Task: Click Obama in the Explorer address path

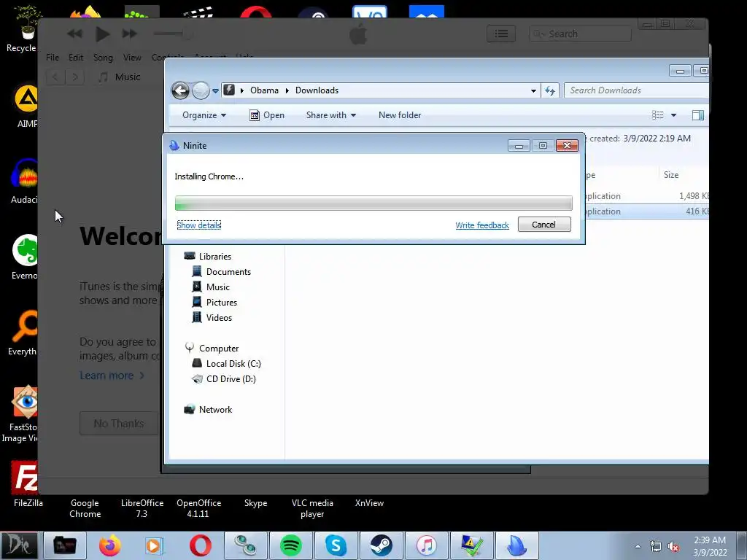Action: click(264, 90)
